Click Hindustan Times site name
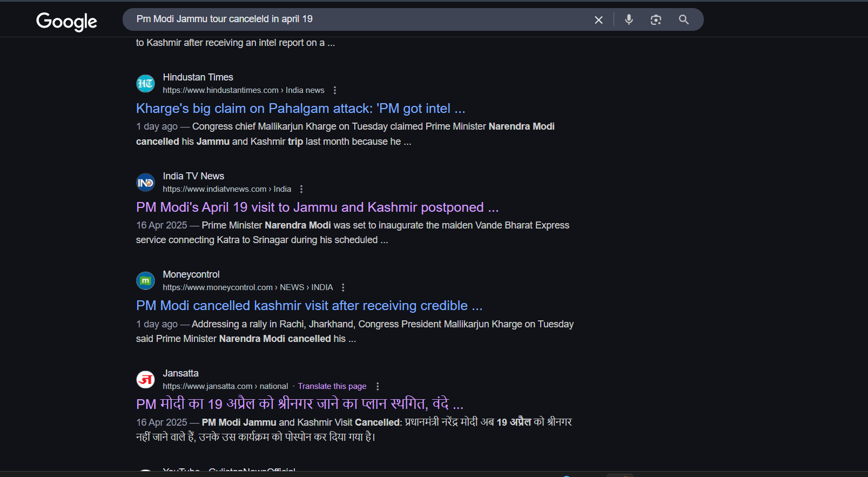 [198, 77]
